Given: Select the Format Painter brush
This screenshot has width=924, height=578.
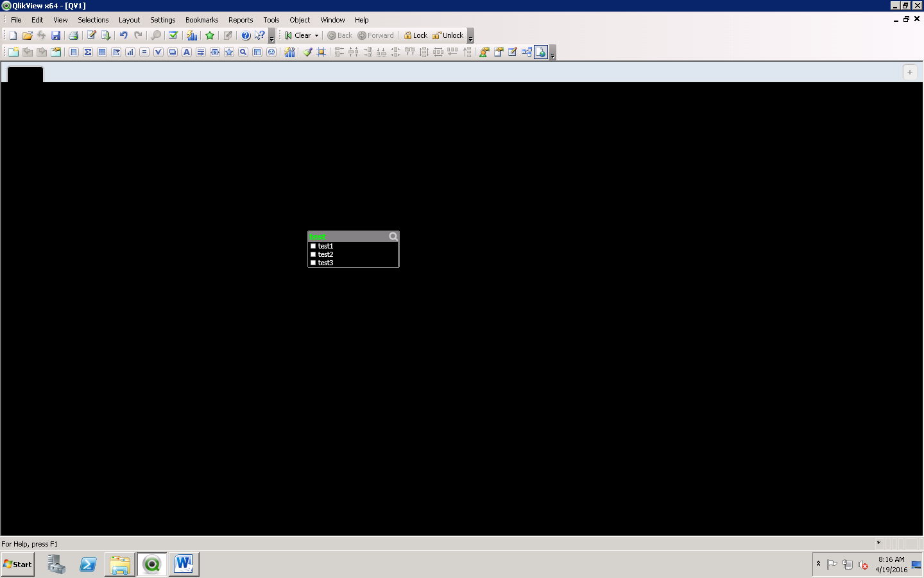Looking at the screenshot, I should coord(307,52).
